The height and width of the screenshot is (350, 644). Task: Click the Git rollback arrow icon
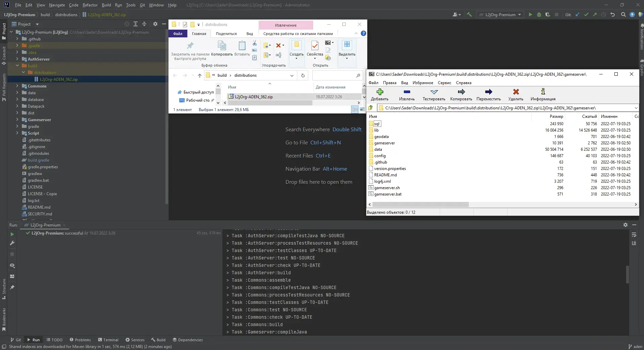[612, 14]
